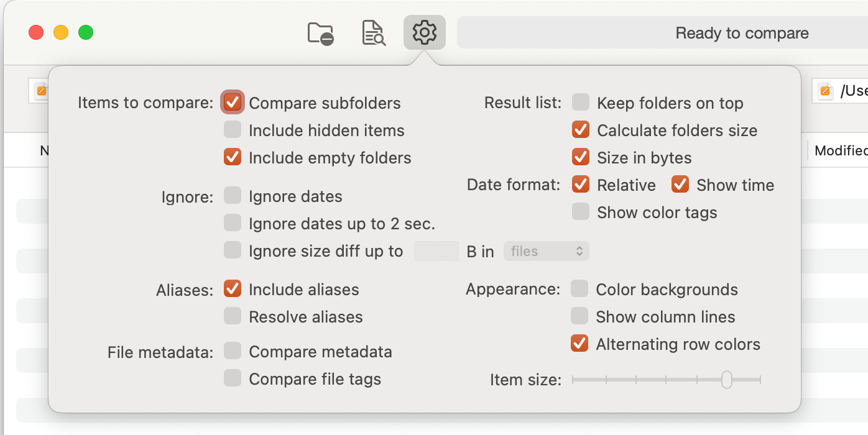Click the size diff input field

pos(436,251)
